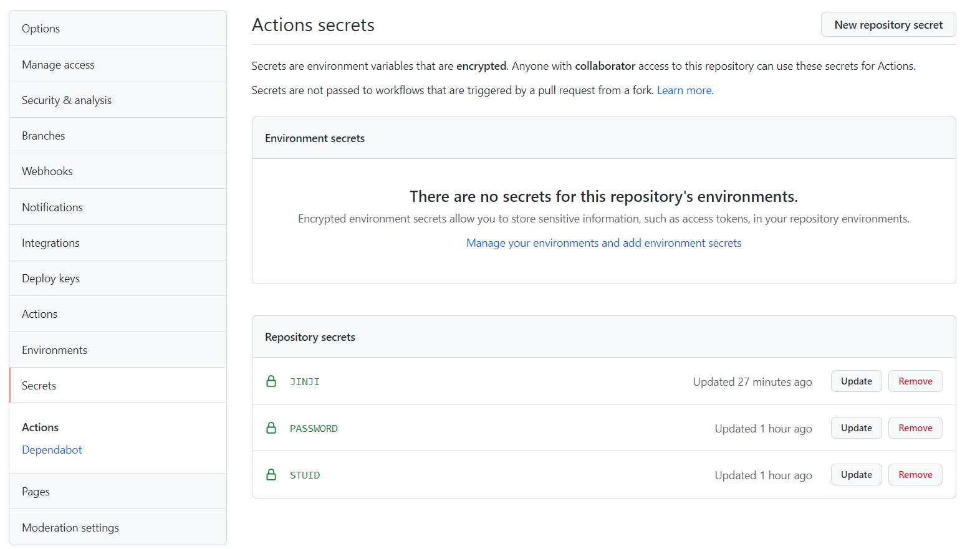
Task: Click the lock icon beside STUID secret
Action: [x=271, y=475]
